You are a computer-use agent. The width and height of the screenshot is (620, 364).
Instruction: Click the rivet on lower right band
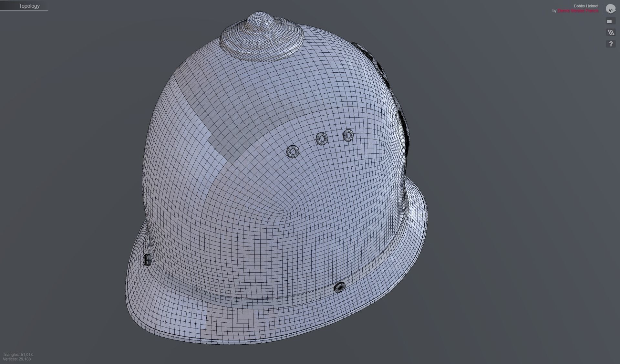tap(339, 286)
